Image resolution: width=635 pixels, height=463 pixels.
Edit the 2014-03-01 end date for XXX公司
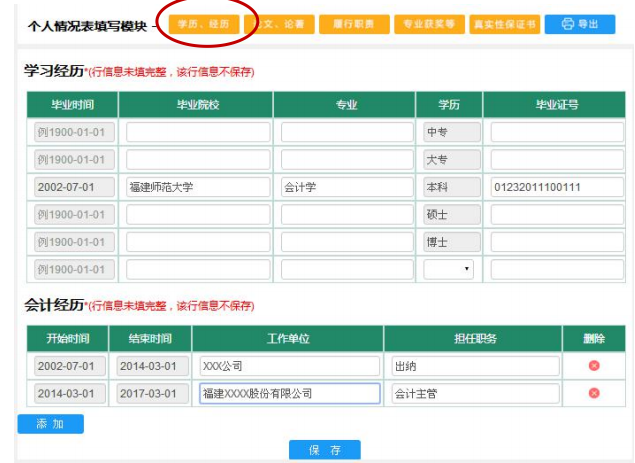point(153,366)
